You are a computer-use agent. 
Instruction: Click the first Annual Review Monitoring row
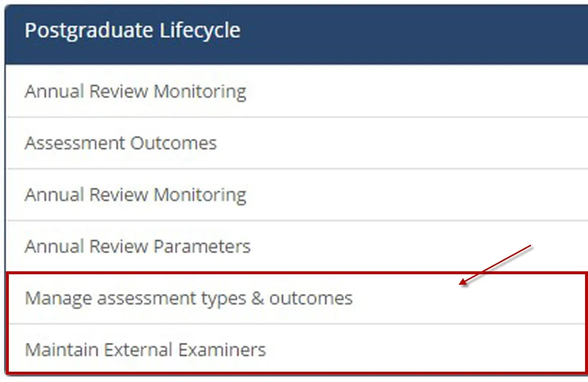(135, 91)
